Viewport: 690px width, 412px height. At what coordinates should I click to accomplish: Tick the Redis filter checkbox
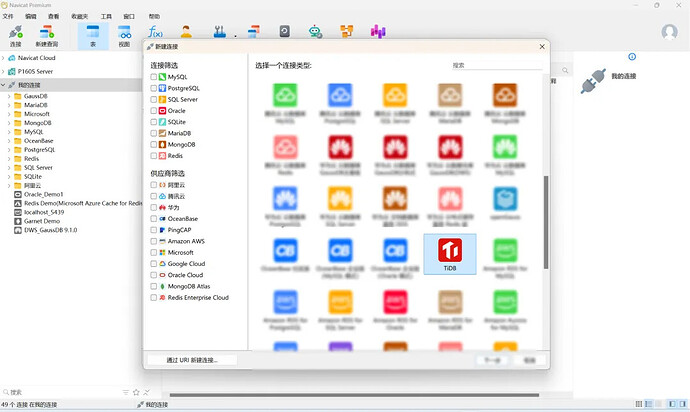pos(154,156)
